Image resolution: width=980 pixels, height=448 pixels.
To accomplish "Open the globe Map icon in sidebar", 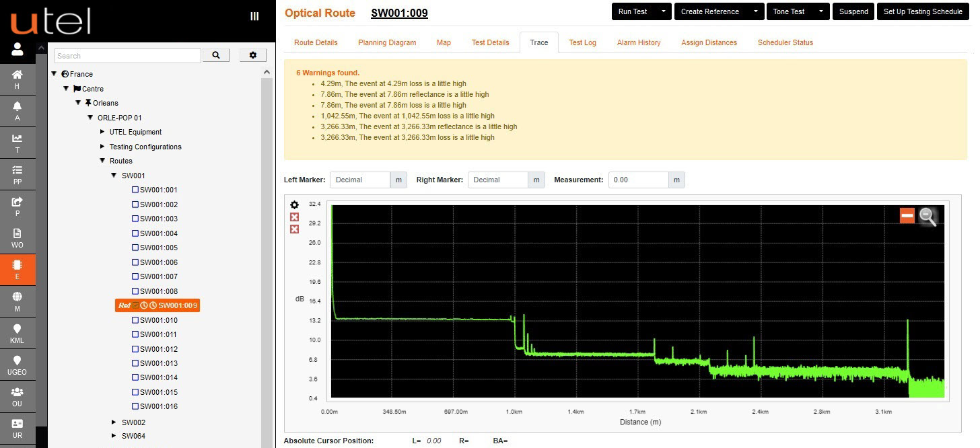I will click(x=17, y=297).
